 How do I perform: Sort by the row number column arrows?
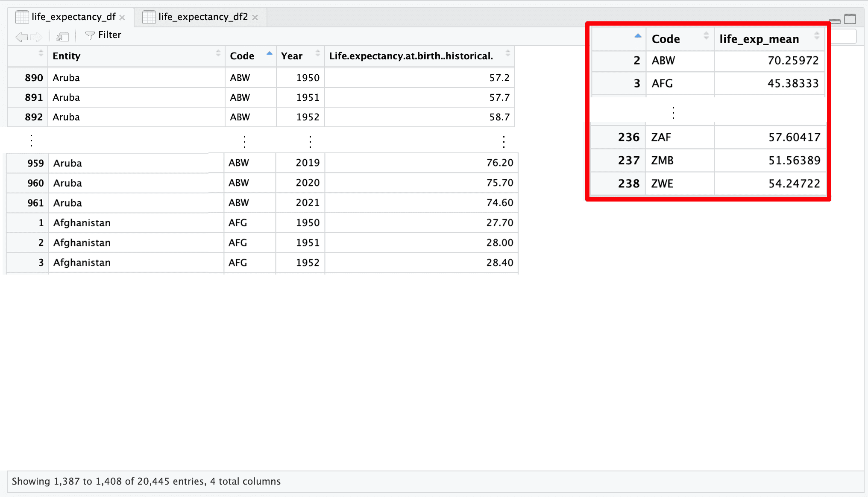[x=41, y=53]
